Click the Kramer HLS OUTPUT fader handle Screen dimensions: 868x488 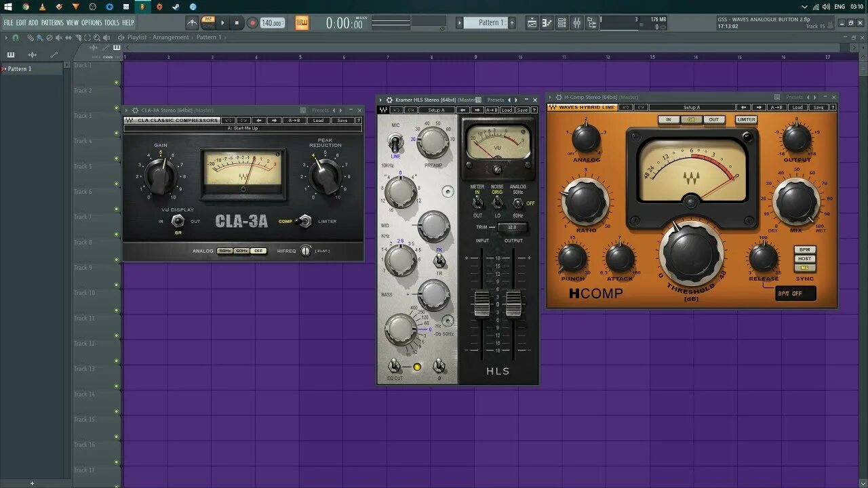point(514,304)
